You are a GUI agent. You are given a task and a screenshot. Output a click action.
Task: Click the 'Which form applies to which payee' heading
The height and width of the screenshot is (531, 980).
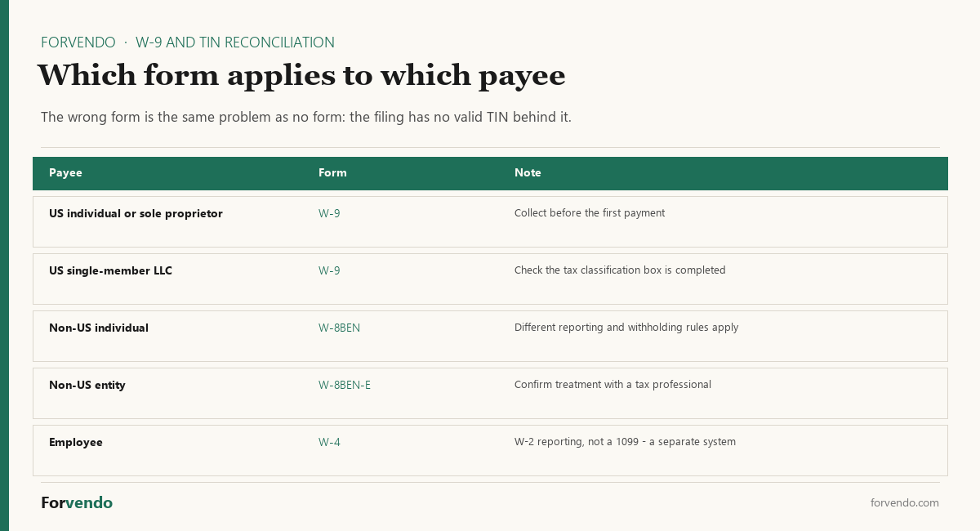(x=301, y=75)
